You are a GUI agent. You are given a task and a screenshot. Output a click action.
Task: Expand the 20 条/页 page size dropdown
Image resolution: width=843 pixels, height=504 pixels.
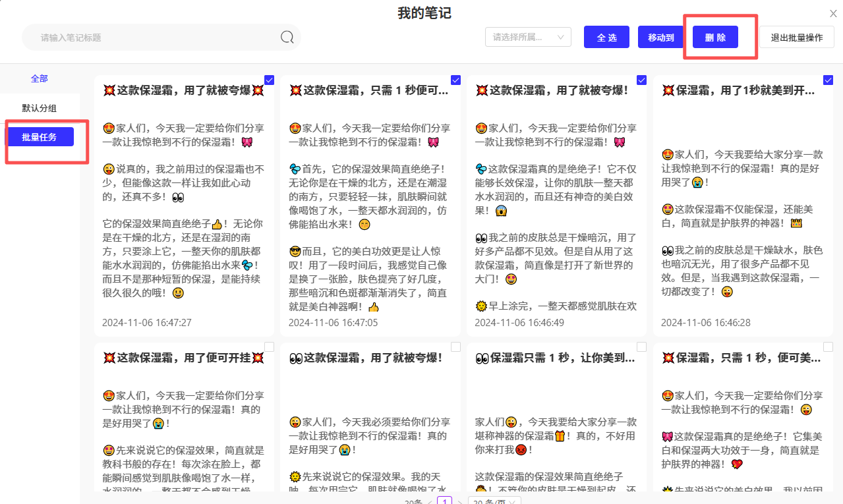[494, 502]
